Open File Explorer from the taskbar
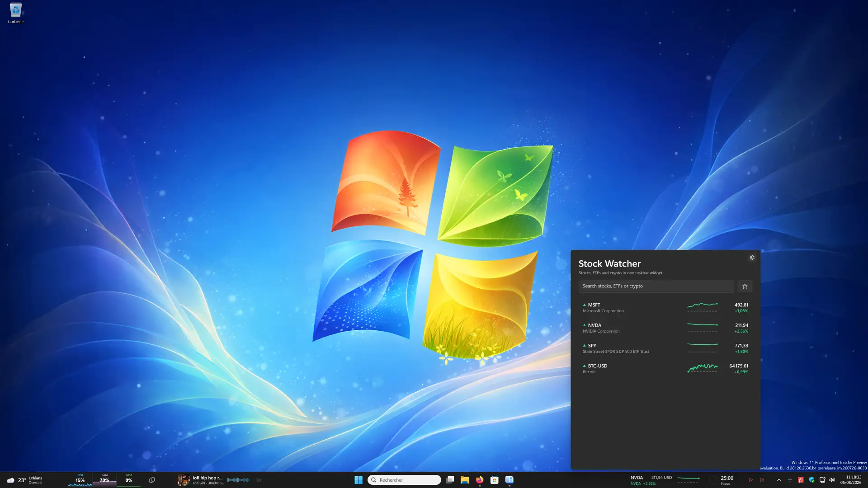Image resolution: width=868 pixels, height=488 pixels. click(x=465, y=480)
